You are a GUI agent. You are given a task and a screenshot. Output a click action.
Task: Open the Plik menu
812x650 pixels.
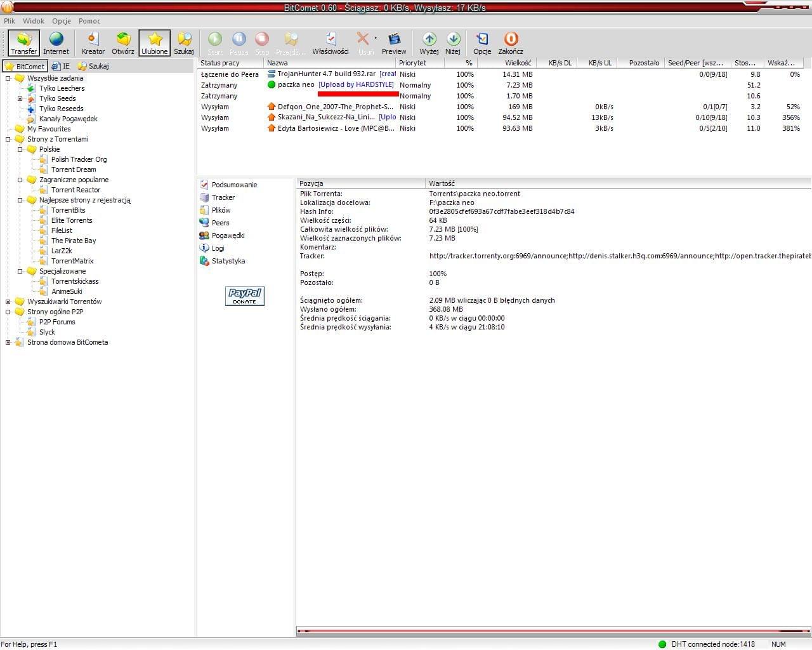(x=10, y=21)
